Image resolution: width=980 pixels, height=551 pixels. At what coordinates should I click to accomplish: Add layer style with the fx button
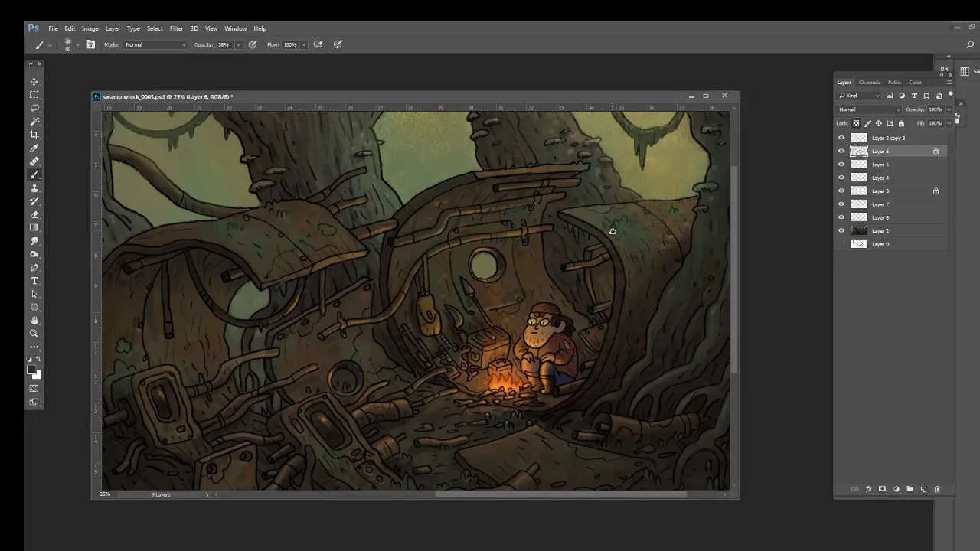868,489
